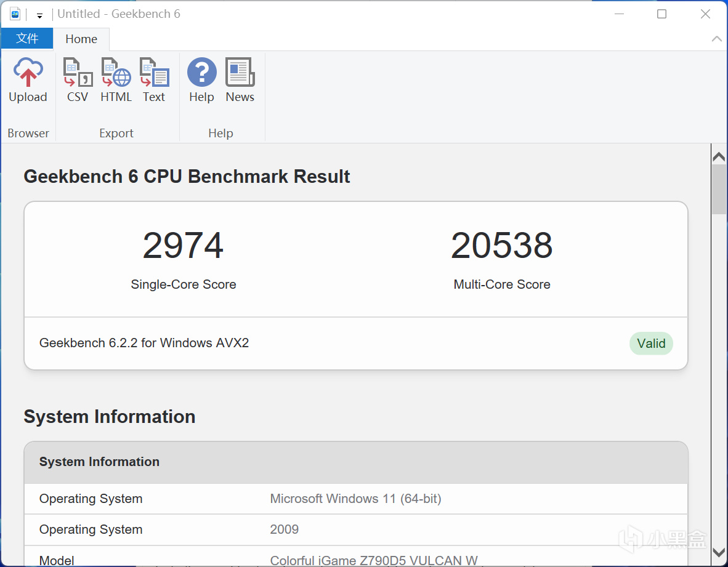Open the Help icon in ribbon

pos(201,80)
